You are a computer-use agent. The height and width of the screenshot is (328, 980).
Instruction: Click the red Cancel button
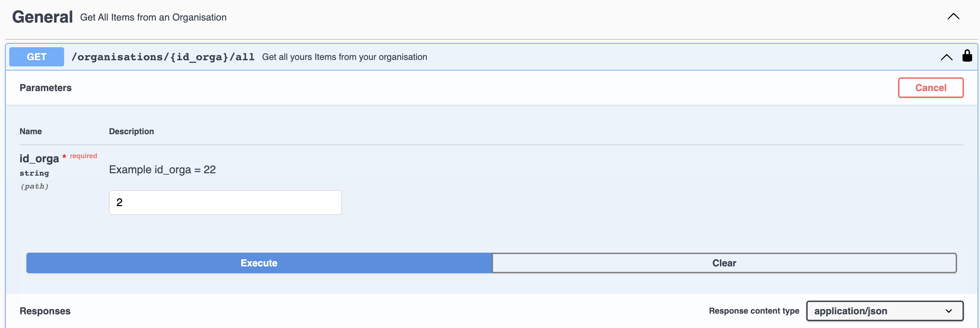coord(930,88)
